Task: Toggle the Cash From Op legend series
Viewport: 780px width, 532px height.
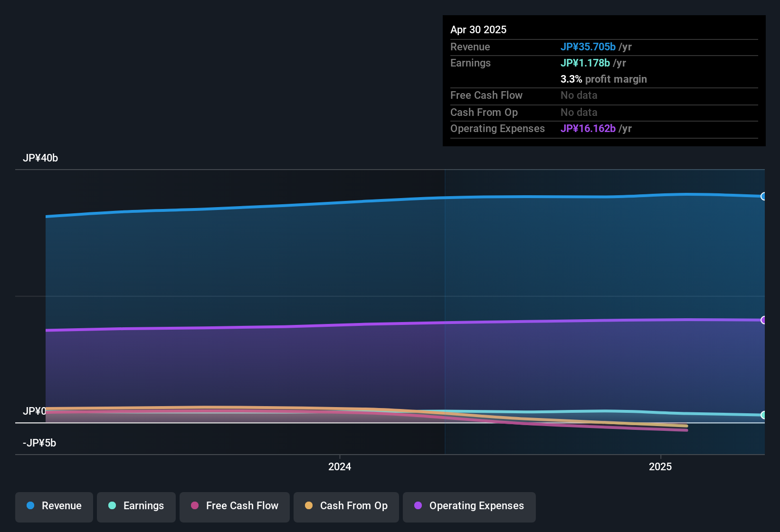Action: click(346, 506)
